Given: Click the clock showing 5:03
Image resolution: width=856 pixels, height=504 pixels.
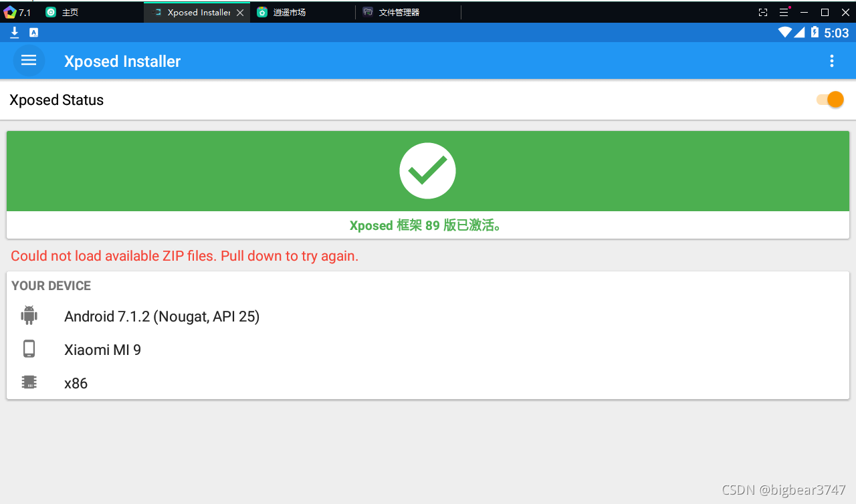Looking at the screenshot, I should tap(837, 33).
